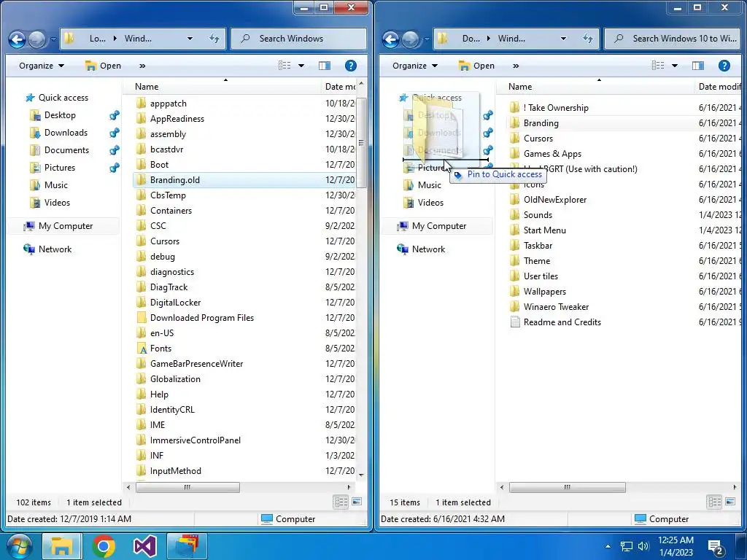This screenshot has height=560, width=747.
Task: Click refresh icon in right window address bar
Action: click(588, 39)
